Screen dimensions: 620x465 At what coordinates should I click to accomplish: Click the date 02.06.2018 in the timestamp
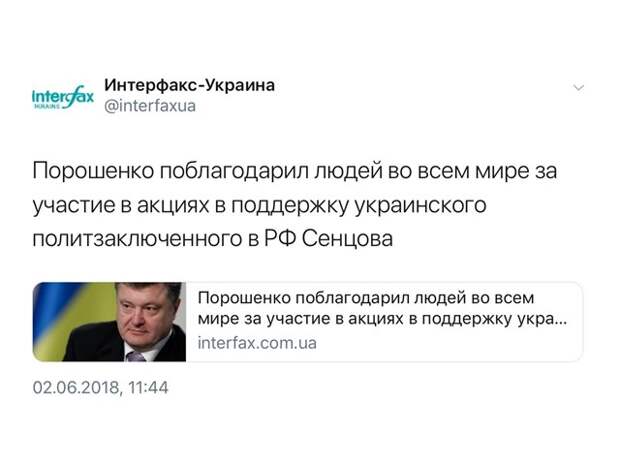click(x=76, y=388)
